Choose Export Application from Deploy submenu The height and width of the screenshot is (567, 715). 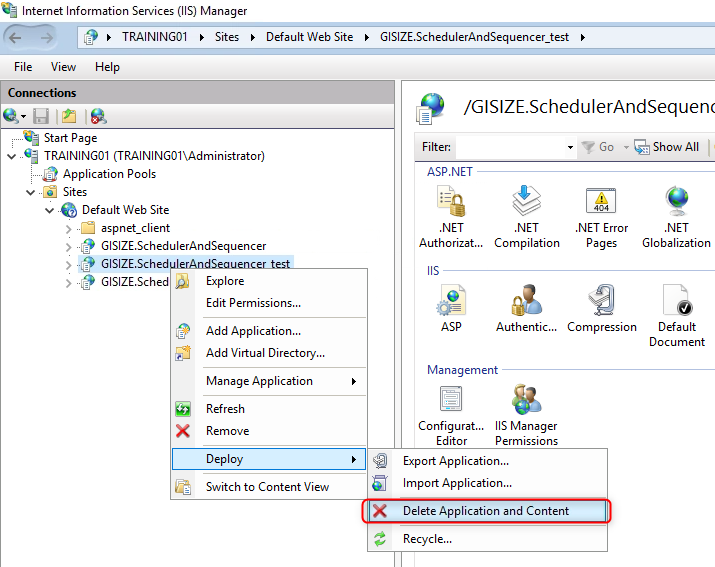point(487,461)
